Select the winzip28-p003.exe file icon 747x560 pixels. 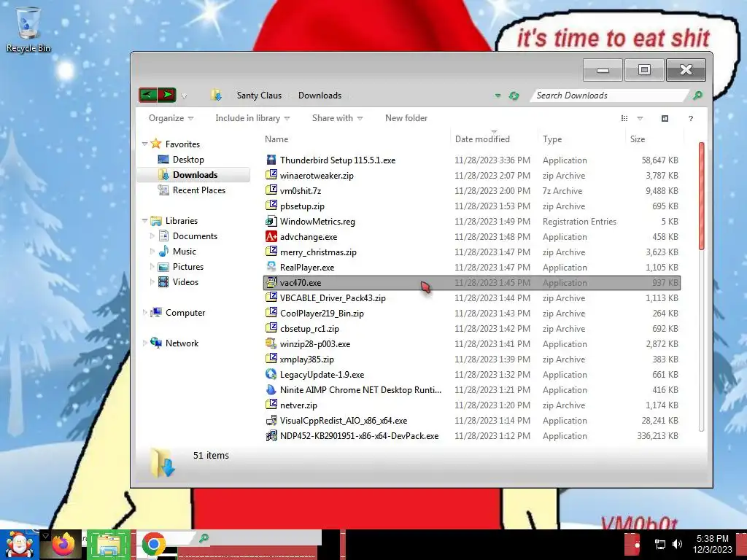pos(271,344)
